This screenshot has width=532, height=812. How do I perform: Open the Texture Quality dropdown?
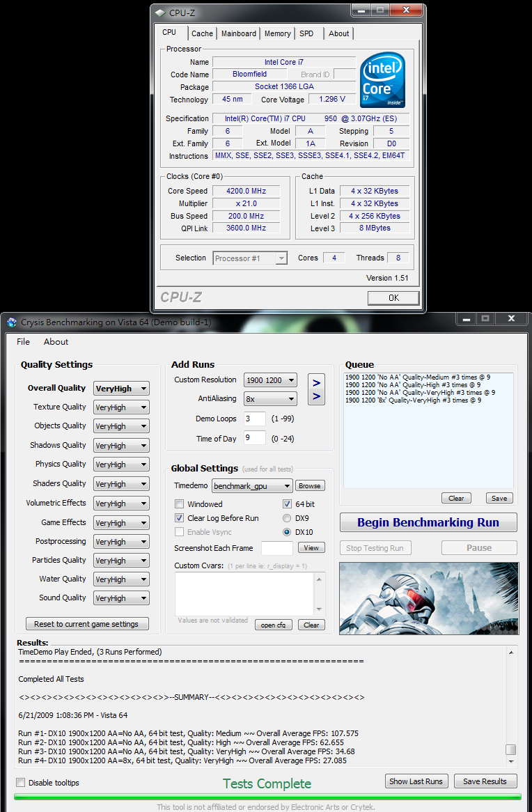(x=121, y=407)
